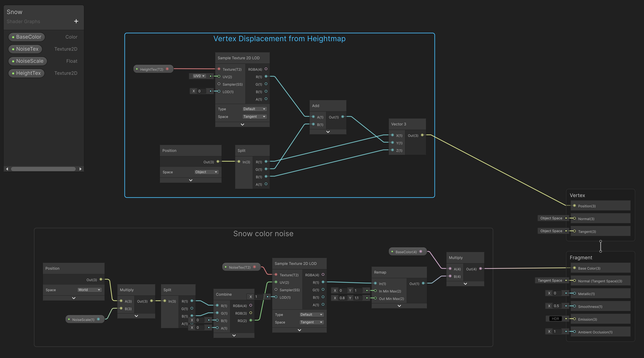Click the Vertex Displacement from Heightmap group title

coord(279,39)
